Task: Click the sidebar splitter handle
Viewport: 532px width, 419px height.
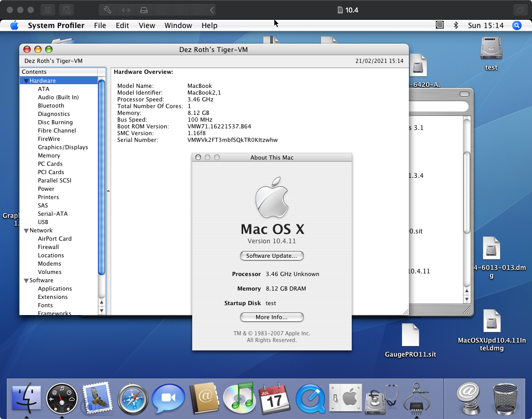Action: tap(108, 191)
